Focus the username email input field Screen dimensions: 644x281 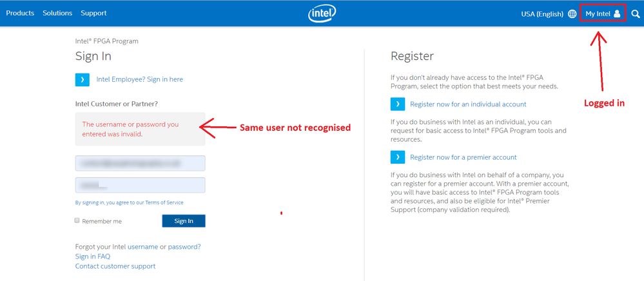(140, 163)
